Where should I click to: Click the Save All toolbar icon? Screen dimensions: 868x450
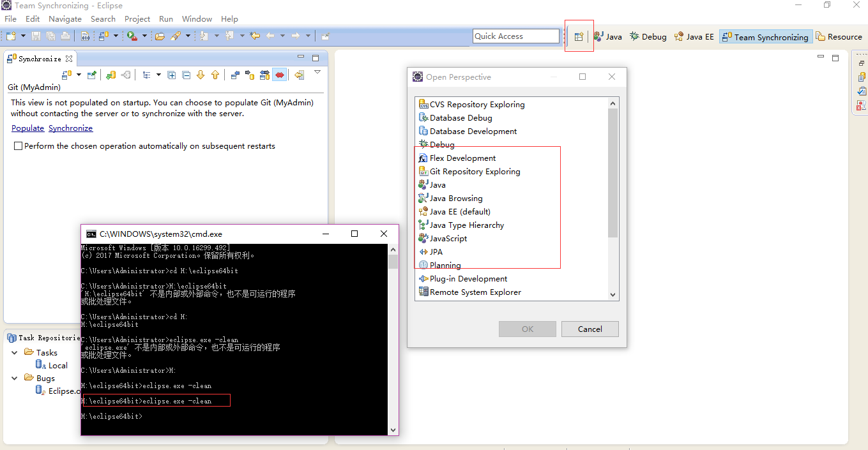pyautogui.click(x=50, y=36)
